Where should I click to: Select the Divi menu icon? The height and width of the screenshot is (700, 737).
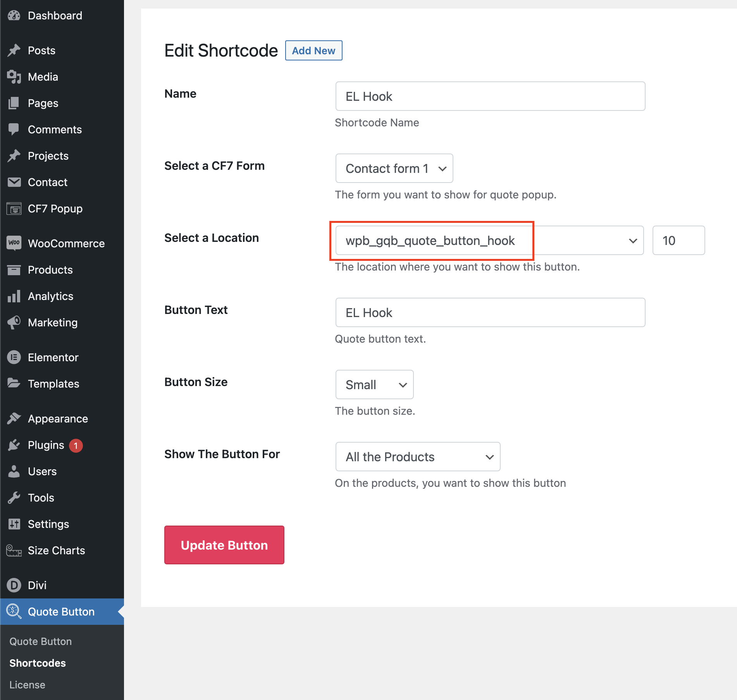tap(14, 585)
